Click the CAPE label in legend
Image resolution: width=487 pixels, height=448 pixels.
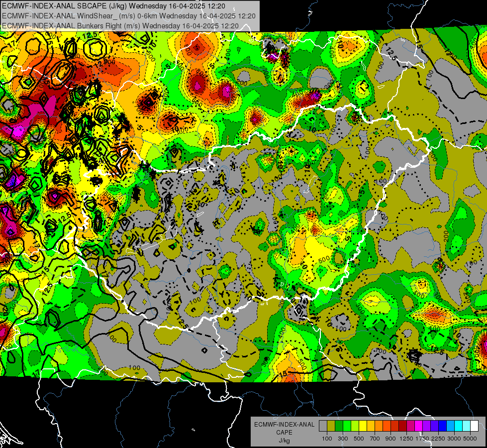click(x=284, y=433)
